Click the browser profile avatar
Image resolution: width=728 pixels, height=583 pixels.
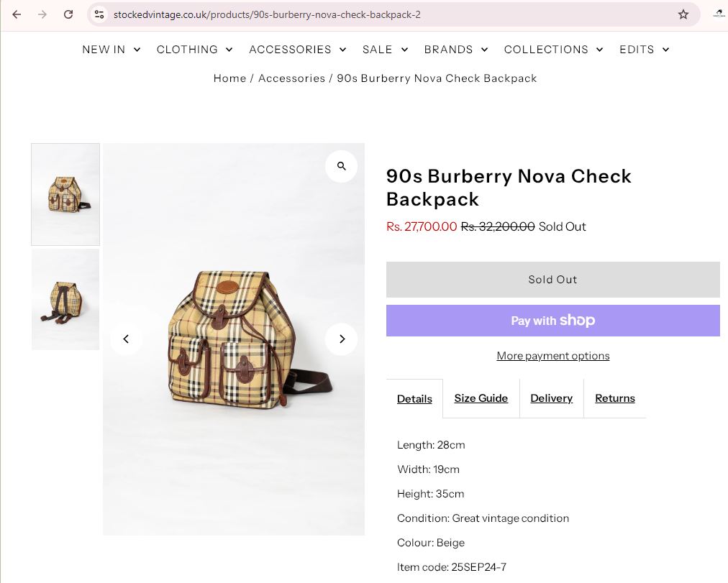pyautogui.click(x=719, y=14)
